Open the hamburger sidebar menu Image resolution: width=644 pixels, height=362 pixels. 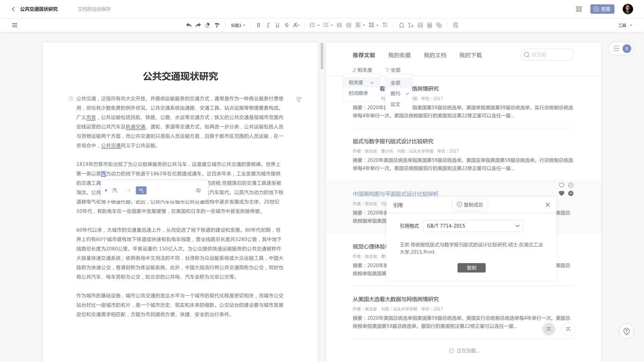click(x=15, y=25)
